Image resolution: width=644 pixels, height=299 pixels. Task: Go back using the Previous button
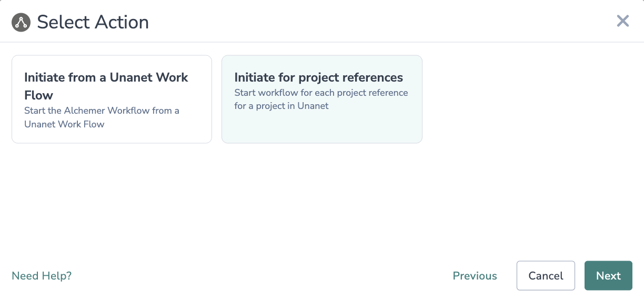coord(475,276)
